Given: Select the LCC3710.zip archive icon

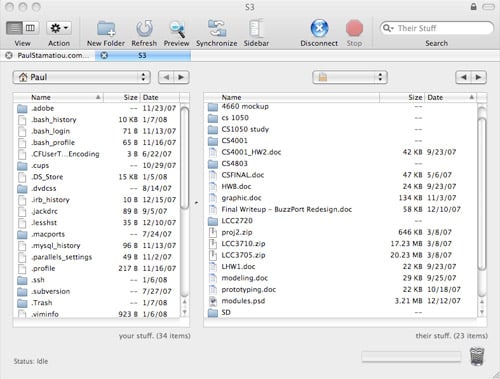Looking at the screenshot, I should [213, 244].
